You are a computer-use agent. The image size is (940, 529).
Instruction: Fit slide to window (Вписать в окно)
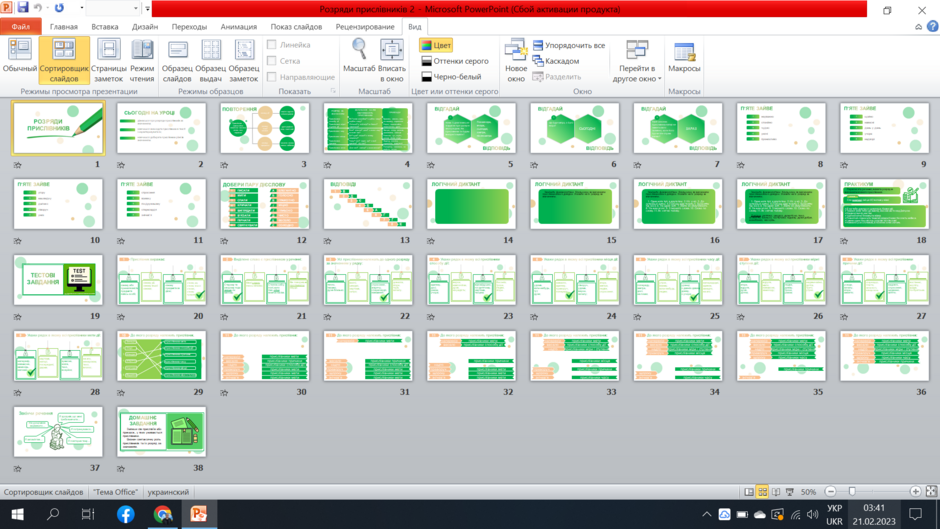click(391, 59)
